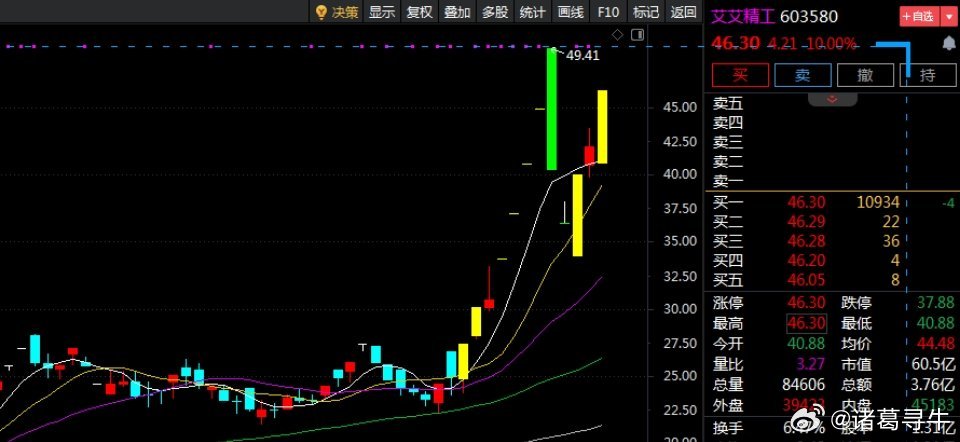The image size is (960, 442).
Task: Expand the 自选 dropdown arrow
Action: tap(947, 17)
